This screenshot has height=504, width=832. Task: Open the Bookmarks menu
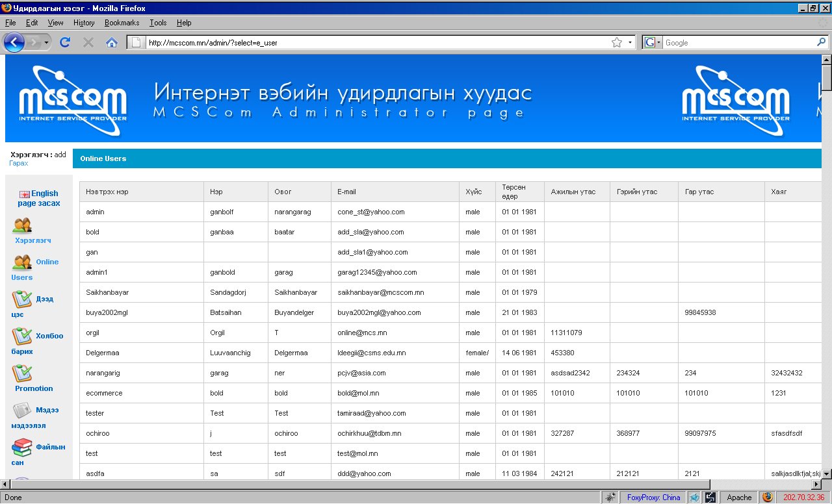pyautogui.click(x=122, y=23)
